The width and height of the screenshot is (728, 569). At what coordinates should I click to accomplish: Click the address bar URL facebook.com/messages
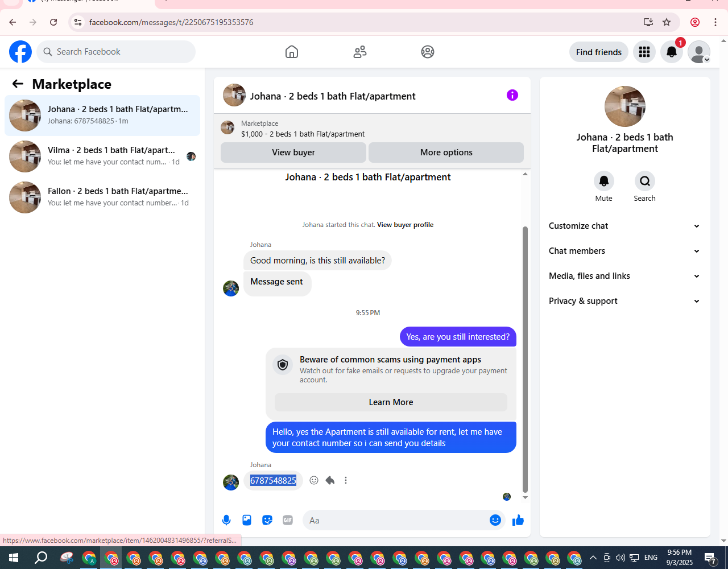click(x=171, y=22)
